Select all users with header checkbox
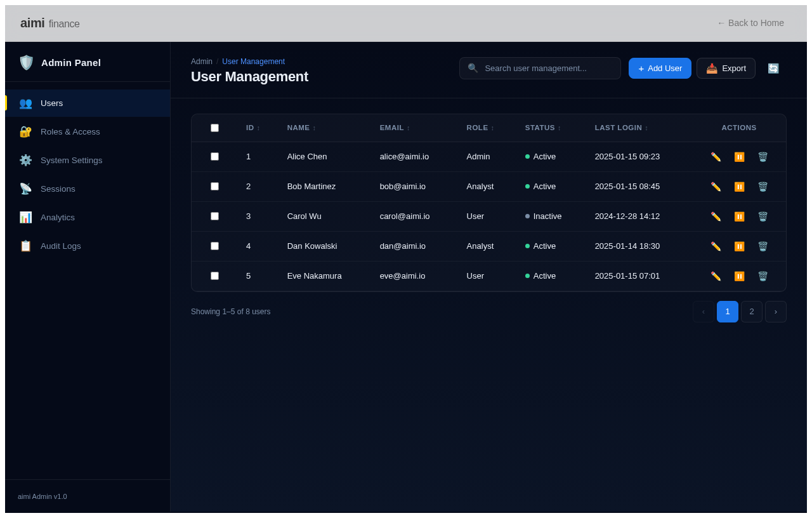The image size is (812, 518). [x=214, y=128]
